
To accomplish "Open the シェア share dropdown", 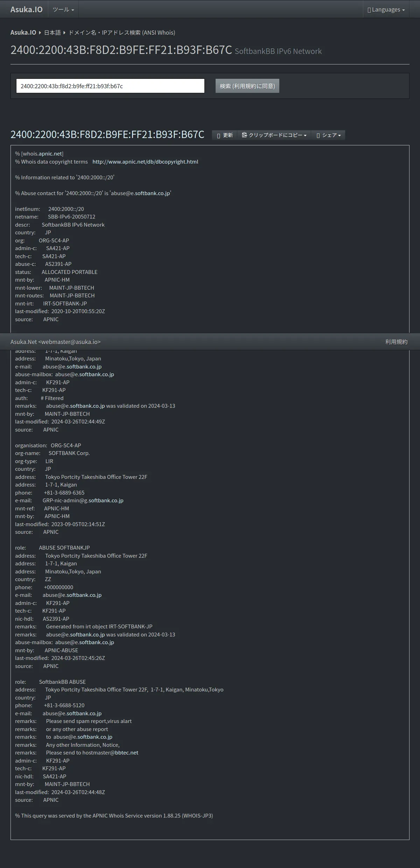I will (x=328, y=135).
